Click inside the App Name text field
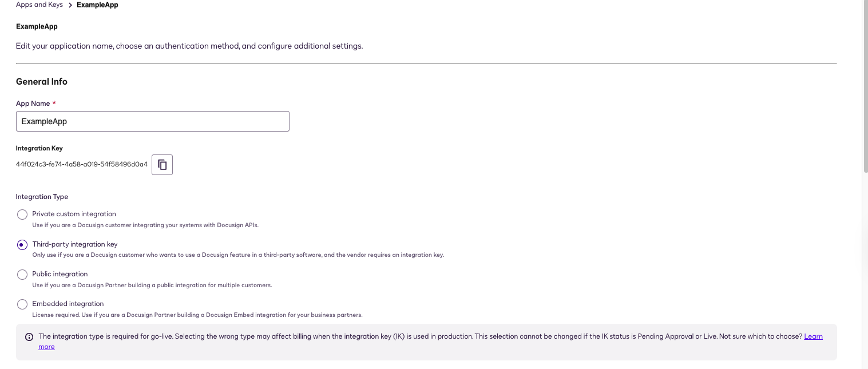Image resolution: width=868 pixels, height=369 pixels. tap(152, 121)
